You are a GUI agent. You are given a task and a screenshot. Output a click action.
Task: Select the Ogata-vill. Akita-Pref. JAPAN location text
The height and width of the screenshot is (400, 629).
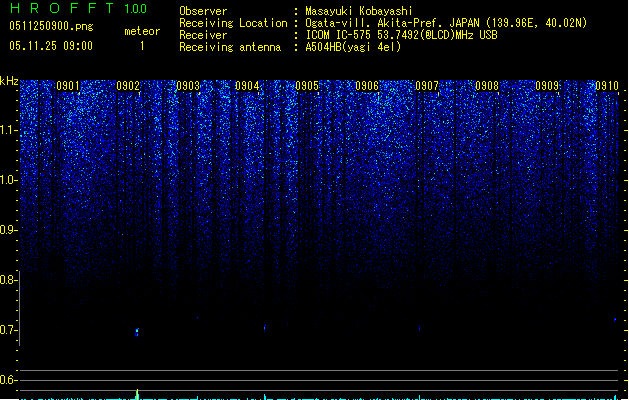(446, 23)
